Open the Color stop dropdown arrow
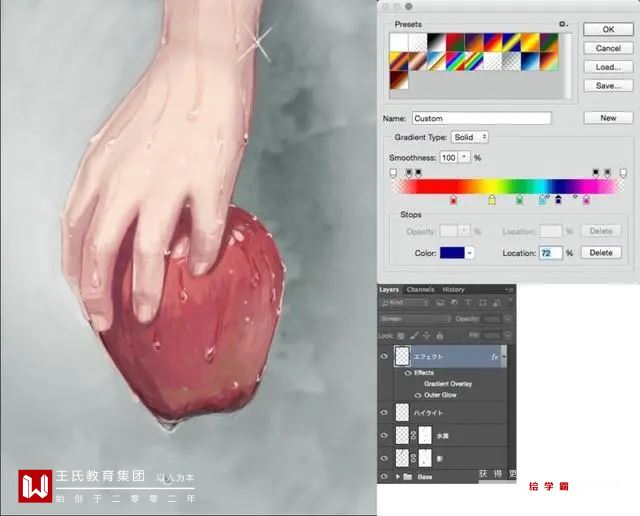This screenshot has width=640, height=516. point(470,253)
